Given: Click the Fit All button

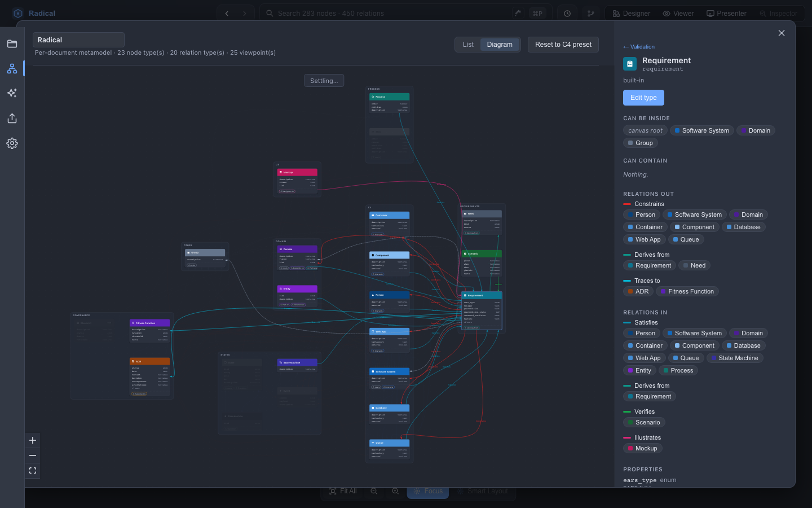Looking at the screenshot, I should point(343,491).
